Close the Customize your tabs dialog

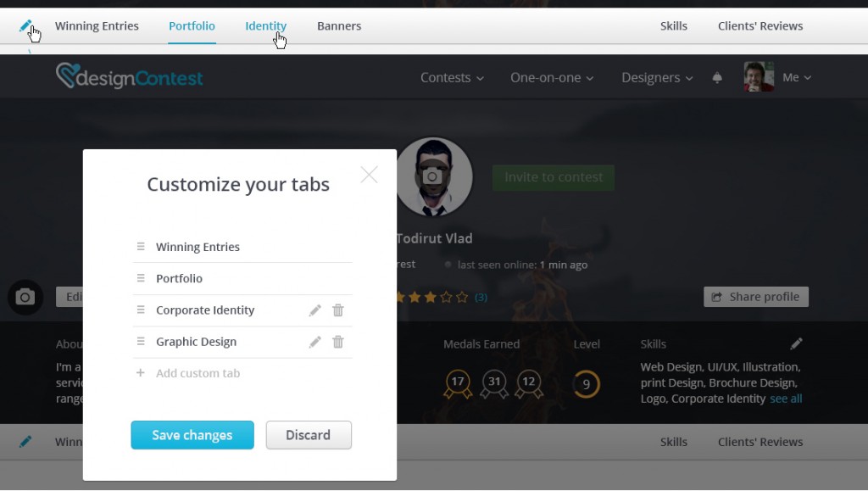coord(369,175)
